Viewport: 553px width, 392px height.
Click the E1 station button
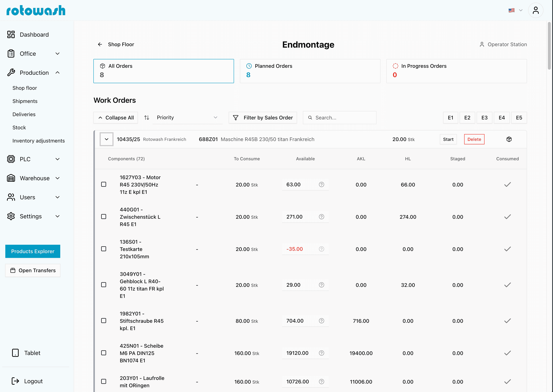[450, 118]
